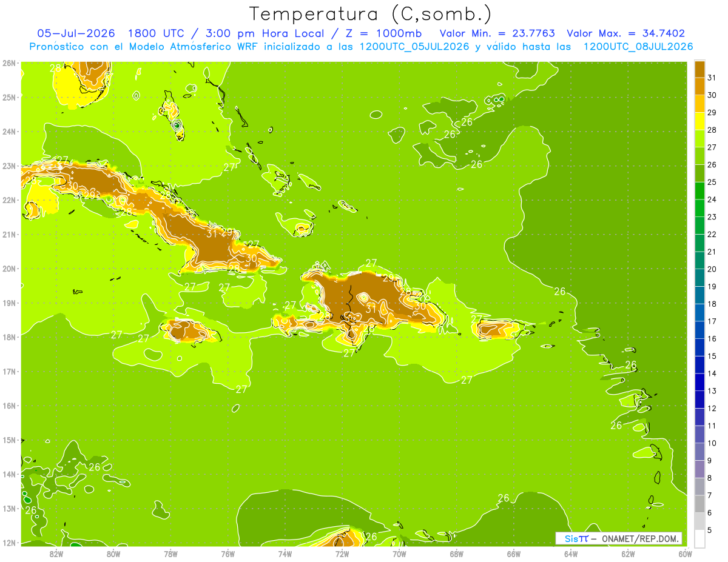Click the 60W longitude axis label

[x=685, y=554]
